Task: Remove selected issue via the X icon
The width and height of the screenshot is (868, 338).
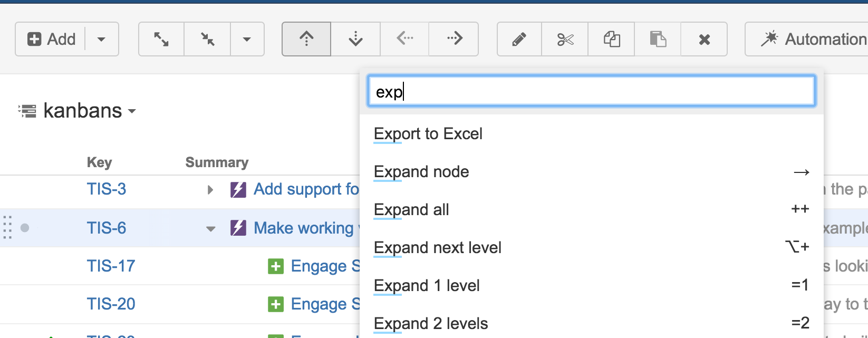Action: [704, 39]
